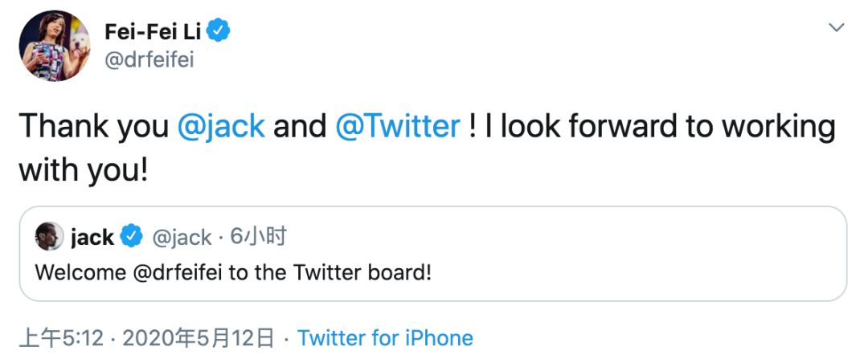Image resolution: width=868 pixels, height=363 pixels.
Task: Open @jack mention in tweet text
Action: 221,126
